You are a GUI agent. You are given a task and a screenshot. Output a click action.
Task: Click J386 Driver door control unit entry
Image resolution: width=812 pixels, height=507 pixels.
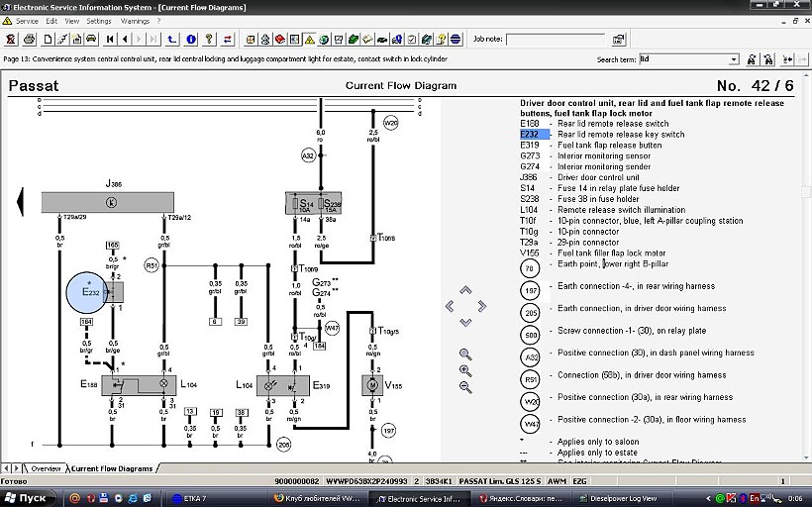pyautogui.click(x=579, y=177)
